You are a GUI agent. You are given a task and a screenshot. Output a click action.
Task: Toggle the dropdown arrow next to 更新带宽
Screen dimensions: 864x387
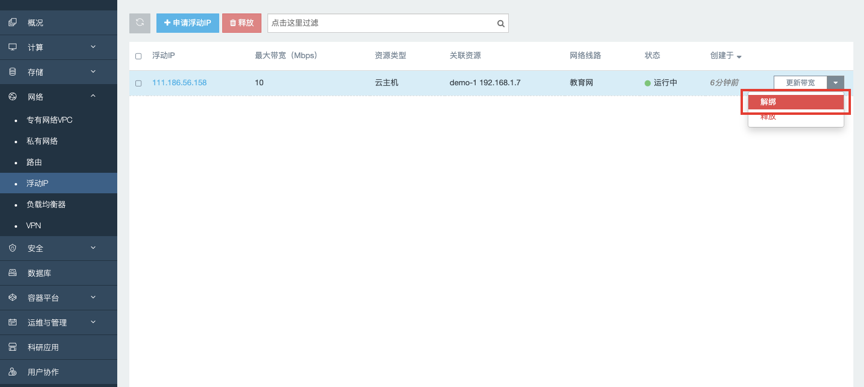coord(836,83)
